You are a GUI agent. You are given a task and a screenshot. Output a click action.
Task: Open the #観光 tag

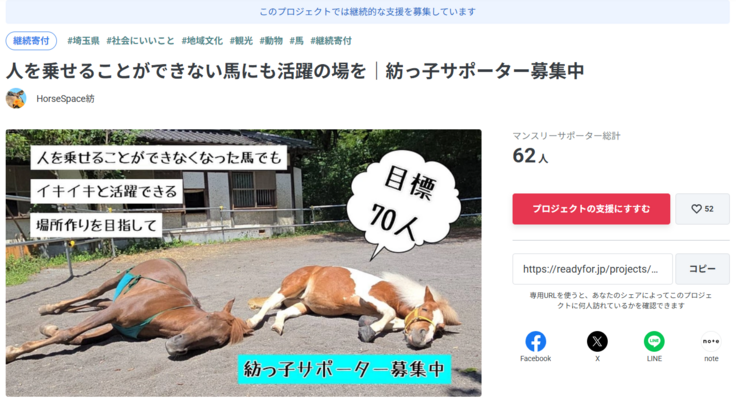(241, 41)
